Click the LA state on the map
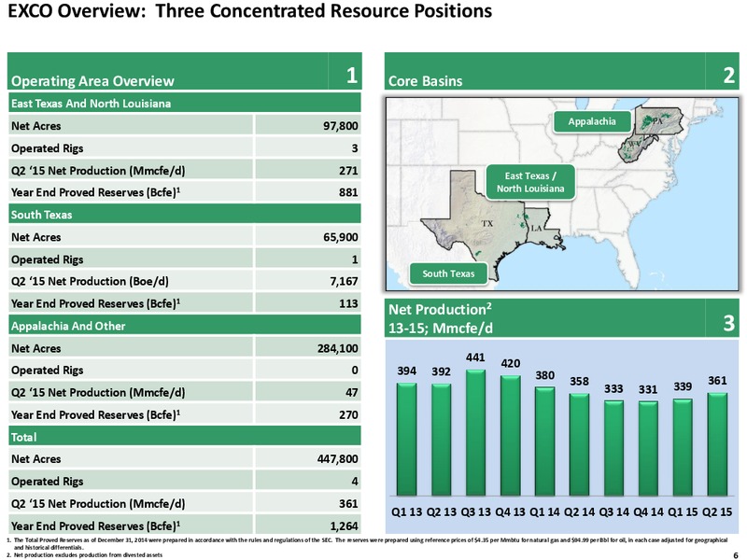The image size is (747, 560). point(537,228)
